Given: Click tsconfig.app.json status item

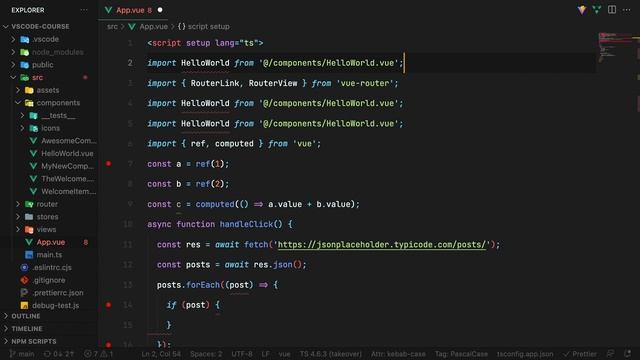Looking at the screenshot, I should (x=525, y=354).
